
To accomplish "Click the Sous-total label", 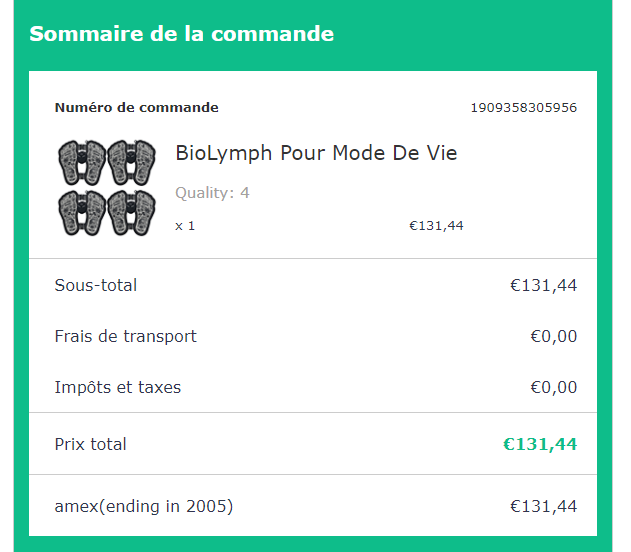I will (95, 286).
